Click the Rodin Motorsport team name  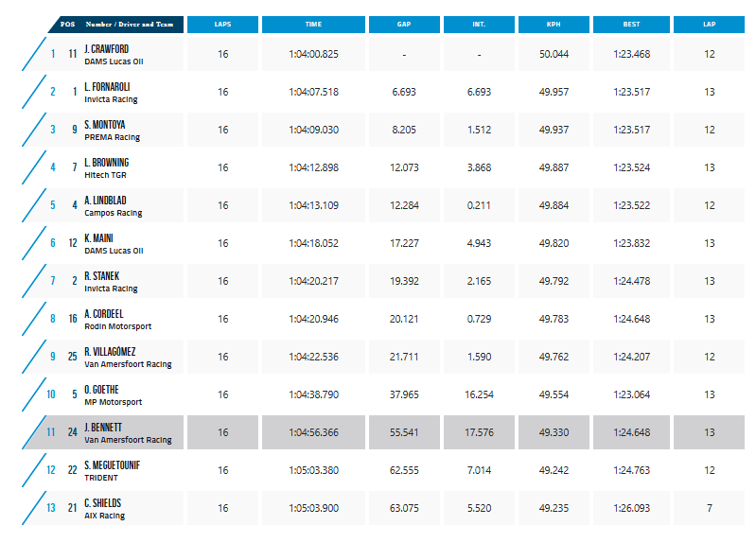[117, 326]
